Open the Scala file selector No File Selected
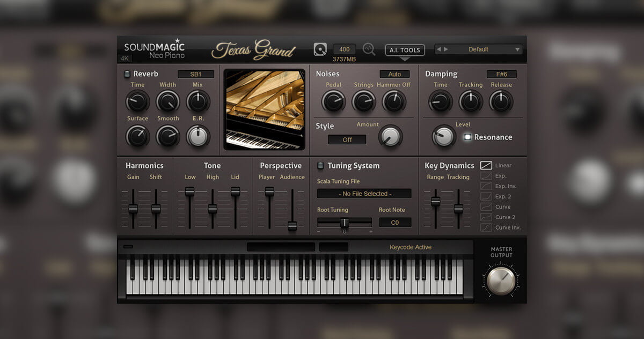This screenshot has height=339, width=644. pos(364,194)
